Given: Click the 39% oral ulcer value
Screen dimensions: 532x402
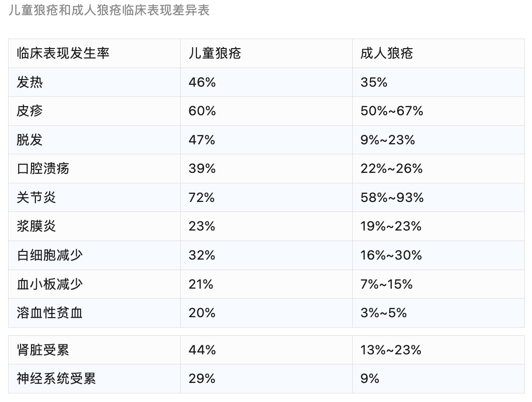Looking at the screenshot, I should coord(202,169).
